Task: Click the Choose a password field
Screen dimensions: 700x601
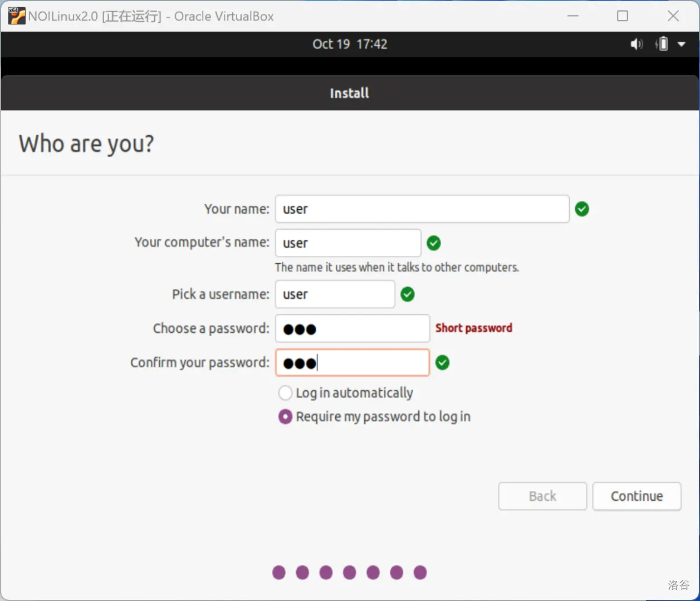Action: point(352,329)
